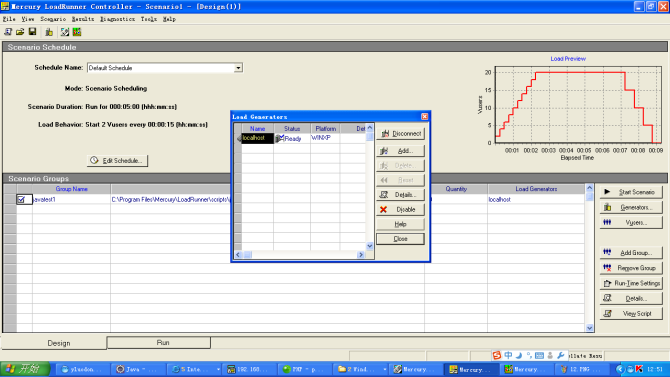Screen dimensions: 670x377
Task: Switch to the Design tab
Action: pyautogui.click(x=54, y=343)
